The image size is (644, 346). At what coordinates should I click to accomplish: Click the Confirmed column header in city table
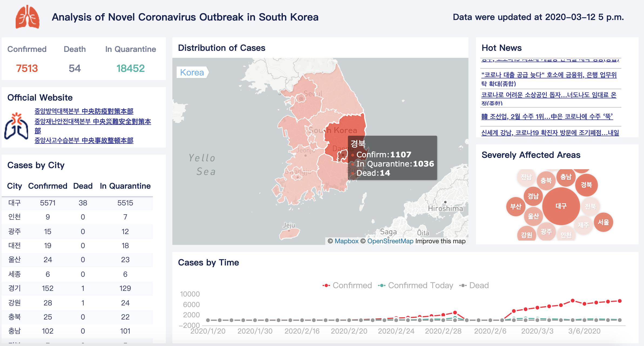point(48,186)
